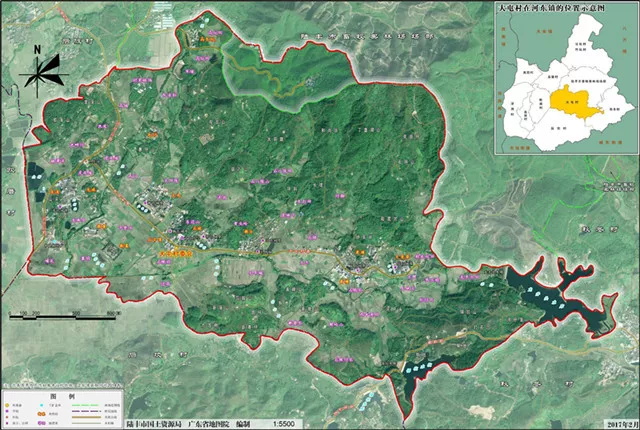640x430 pixels.
Task: Click the yellow highlighted village in inset map
Action: point(564,101)
